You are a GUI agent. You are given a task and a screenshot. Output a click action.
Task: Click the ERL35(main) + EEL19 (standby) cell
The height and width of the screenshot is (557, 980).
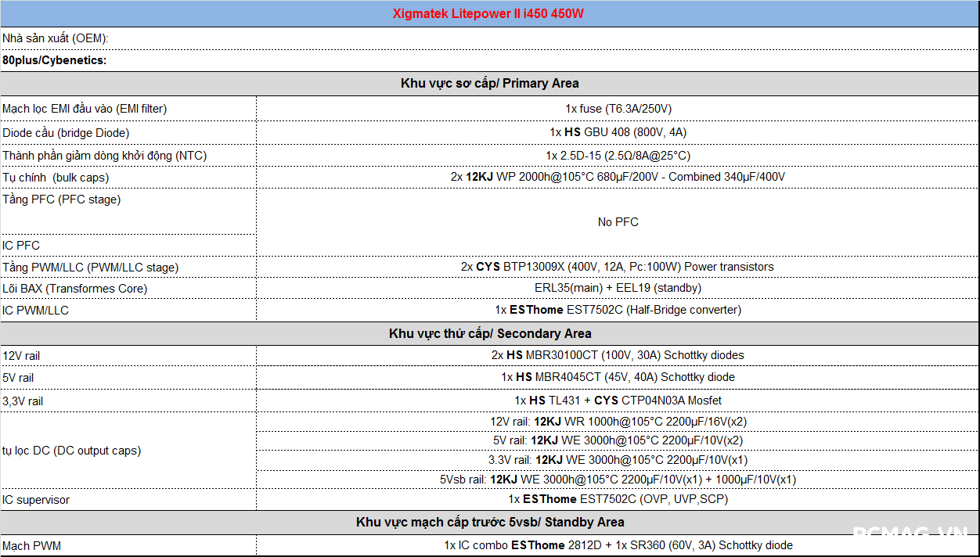click(x=618, y=288)
